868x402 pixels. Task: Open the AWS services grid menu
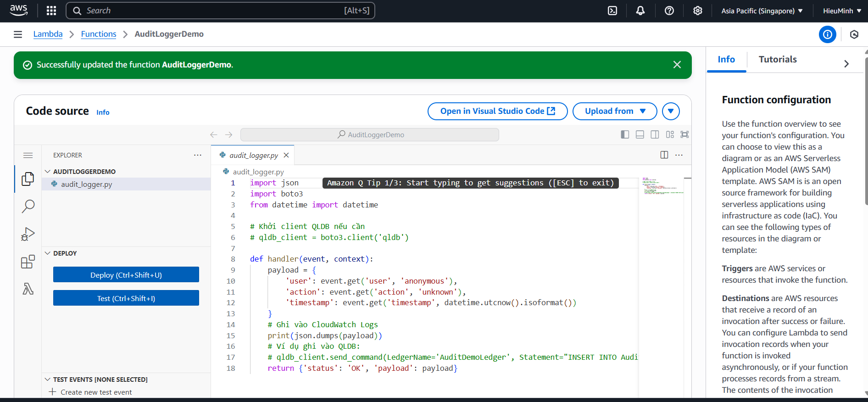[x=51, y=11]
